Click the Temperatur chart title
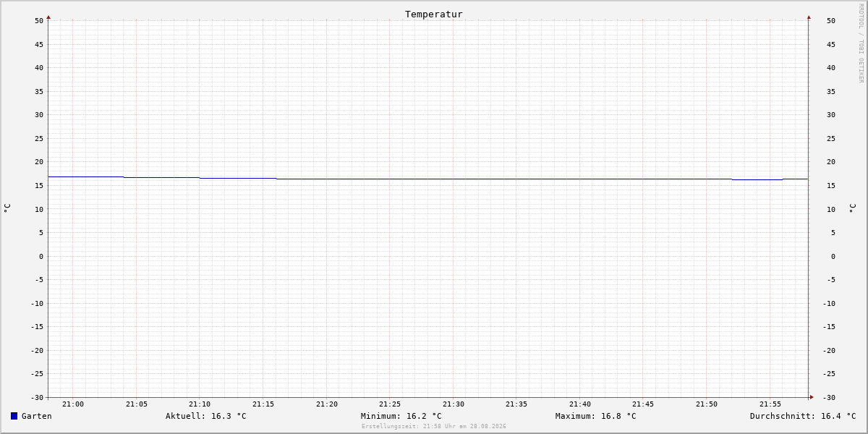Screen dimensions: 868x434 pyautogui.click(x=434, y=14)
